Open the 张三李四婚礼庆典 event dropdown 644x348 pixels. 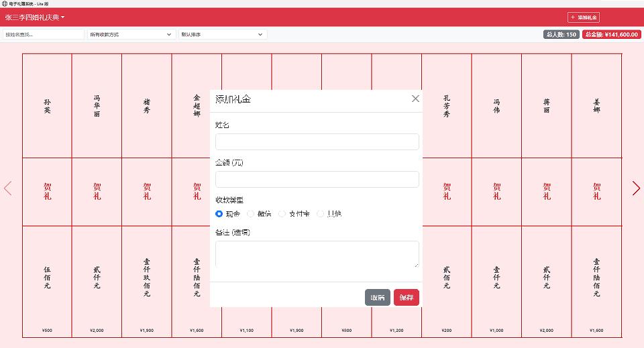35,17
